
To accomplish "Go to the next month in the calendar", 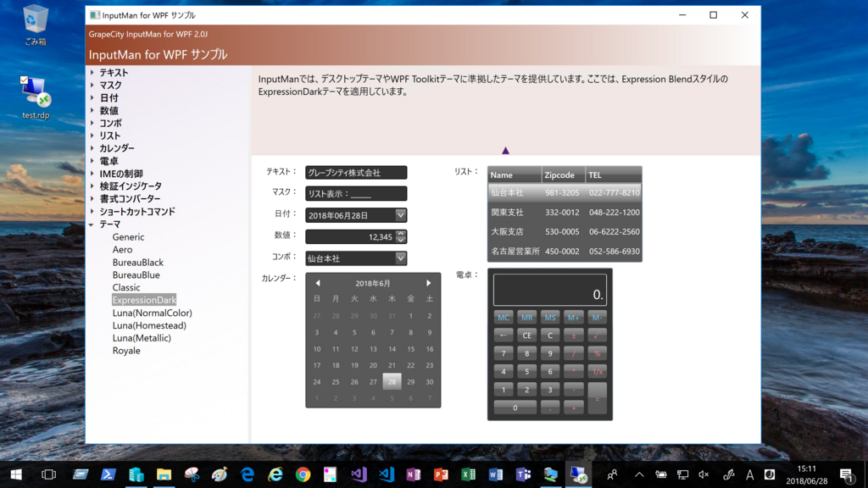I will point(428,283).
